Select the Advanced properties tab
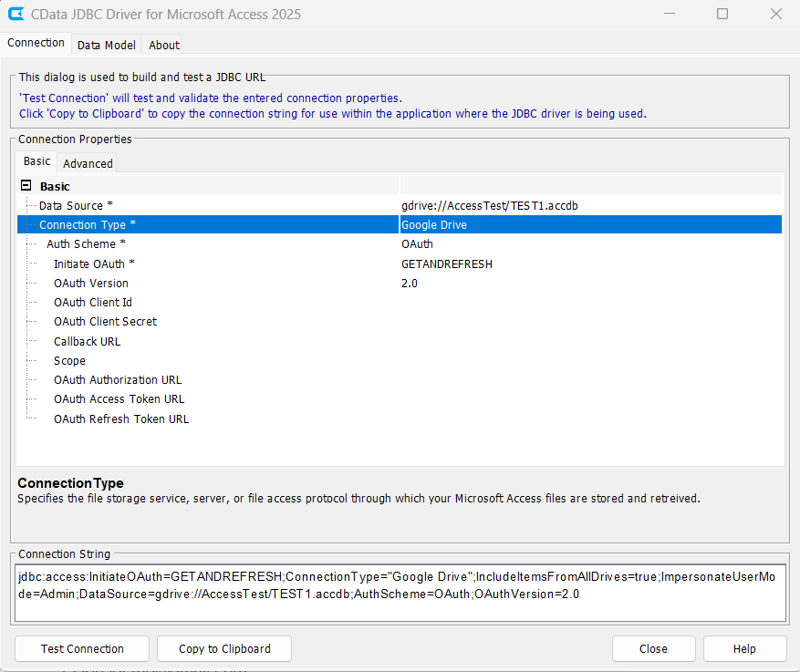800x672 pixels. point(88,163)
